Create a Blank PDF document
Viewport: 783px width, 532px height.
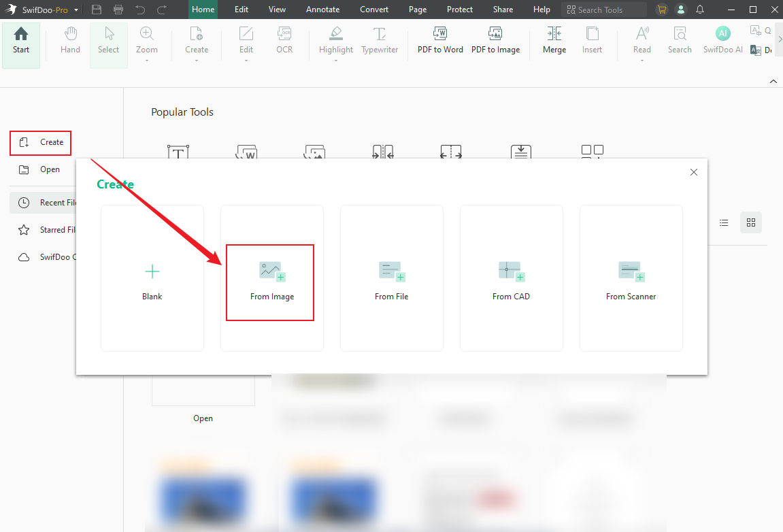(x=152, y=278)
